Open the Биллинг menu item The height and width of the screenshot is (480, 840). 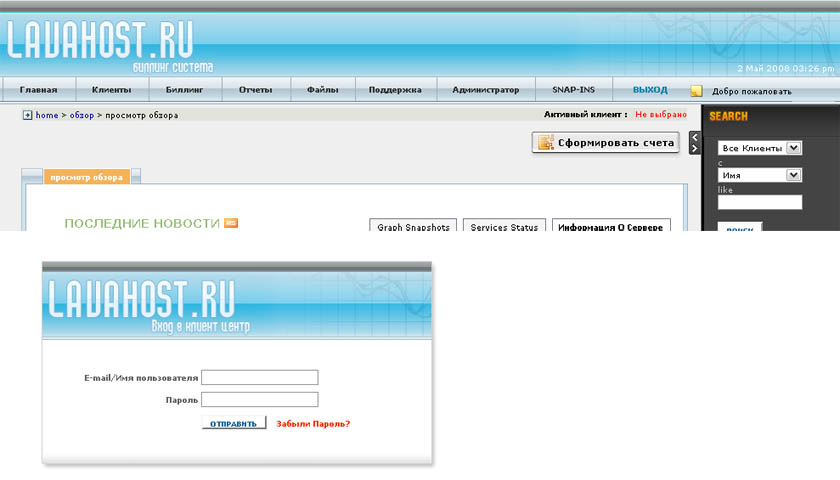tap(184, 89)
